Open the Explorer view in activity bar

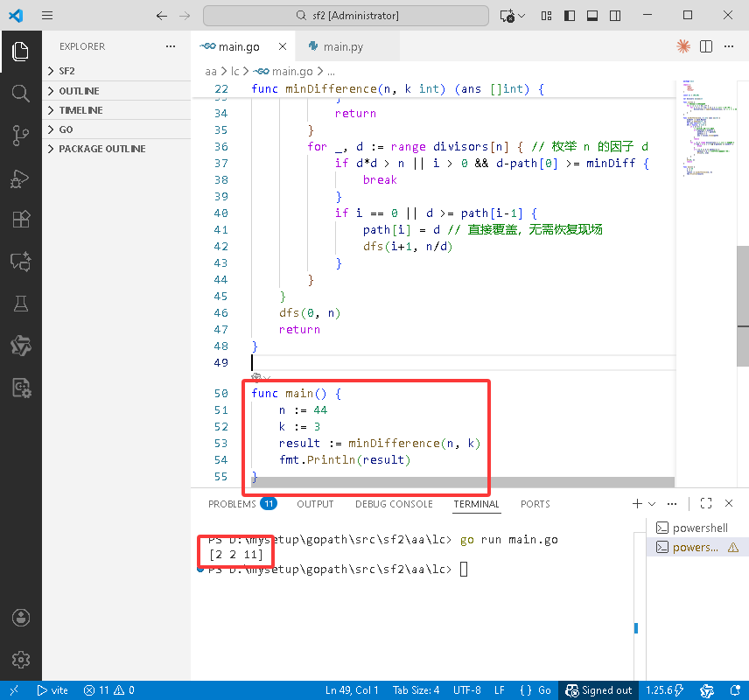pyautogui.click(x=20, y=52)
